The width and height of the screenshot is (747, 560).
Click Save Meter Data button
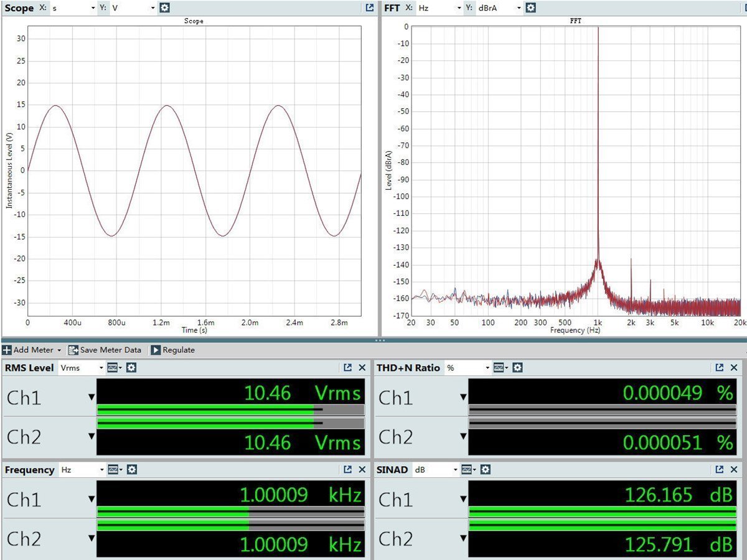click(x=105, y=350)
